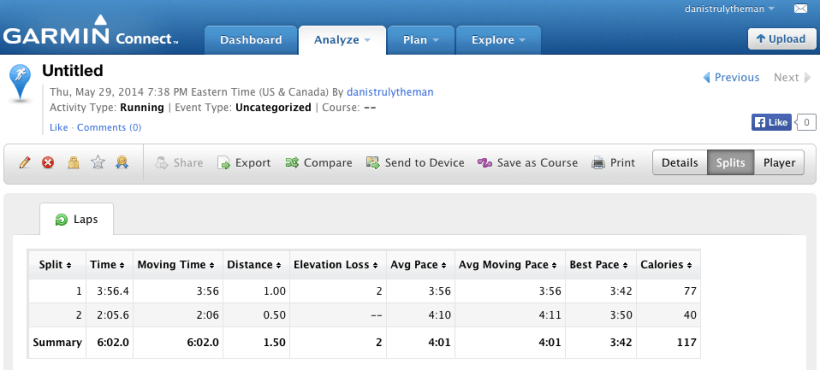Click the red delete activity icon
This screenshot has width=820, height=370.
pyautogui.click(x=48, y=163)
